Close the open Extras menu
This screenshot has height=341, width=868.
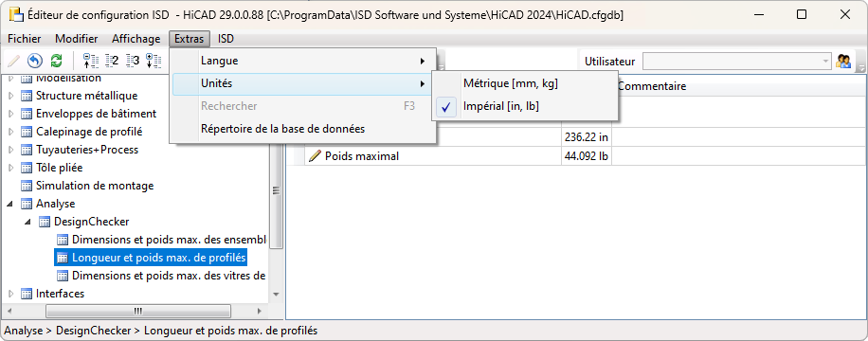click(x=190, y=39)
